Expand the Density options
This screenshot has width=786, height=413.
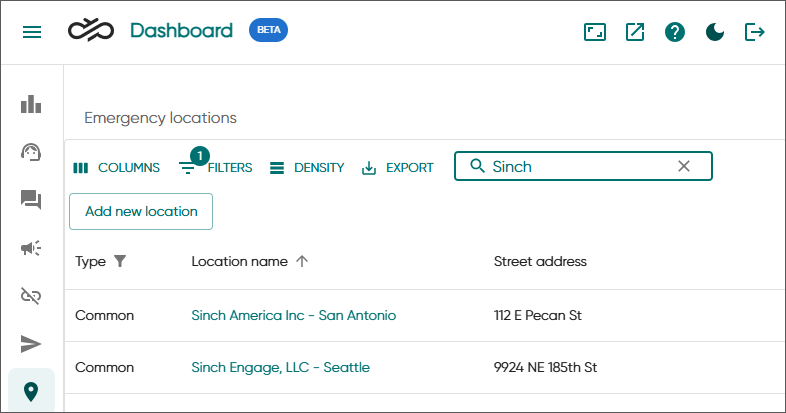307,168
